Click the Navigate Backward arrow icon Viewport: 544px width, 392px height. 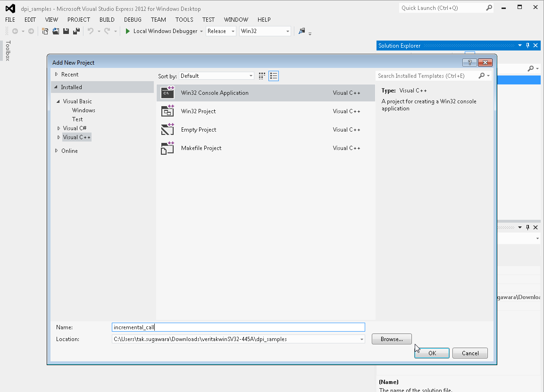(15, 31)
